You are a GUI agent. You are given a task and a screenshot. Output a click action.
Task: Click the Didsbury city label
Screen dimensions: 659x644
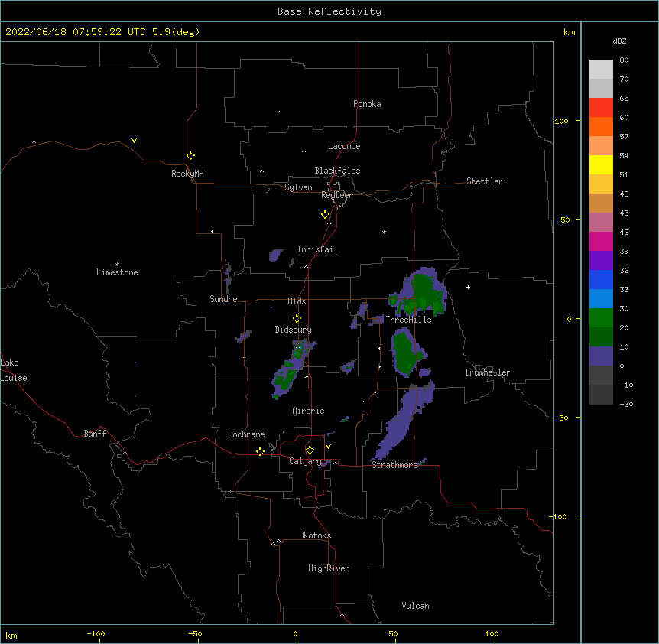(x=294, y=330)
